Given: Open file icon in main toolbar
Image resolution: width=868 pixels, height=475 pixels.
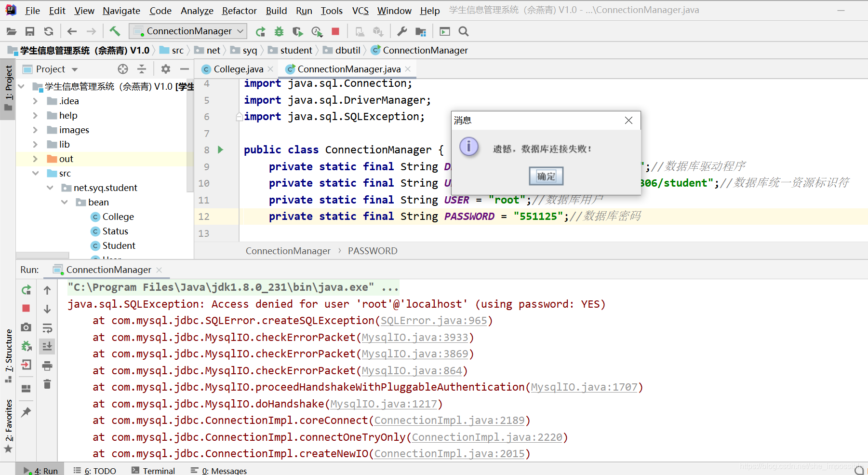Looking at the screenshot, I should [x=12, y=31].
